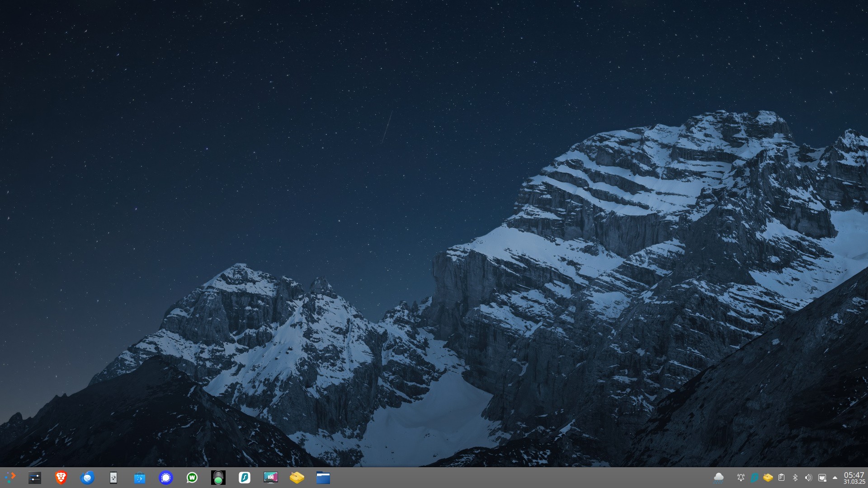Launch Surfshark VPN from taskbar
This screenshot has height=488, width=868.
[x=245, y=478]
